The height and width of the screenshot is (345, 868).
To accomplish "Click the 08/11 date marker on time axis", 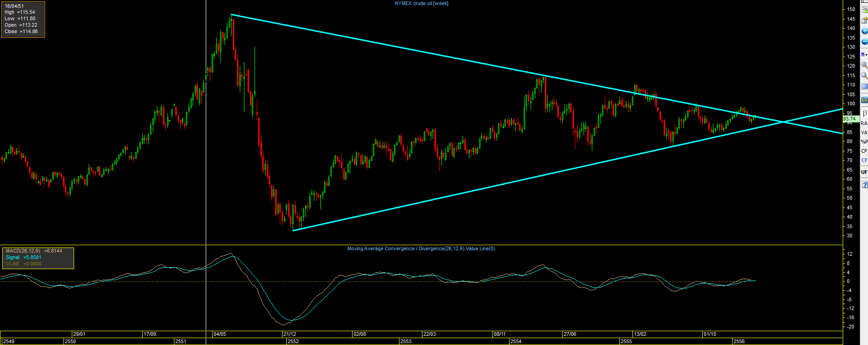I will 499,334.
